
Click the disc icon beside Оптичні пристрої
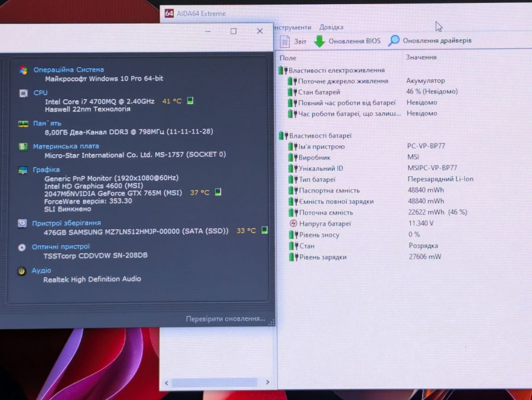coord(22,248)
